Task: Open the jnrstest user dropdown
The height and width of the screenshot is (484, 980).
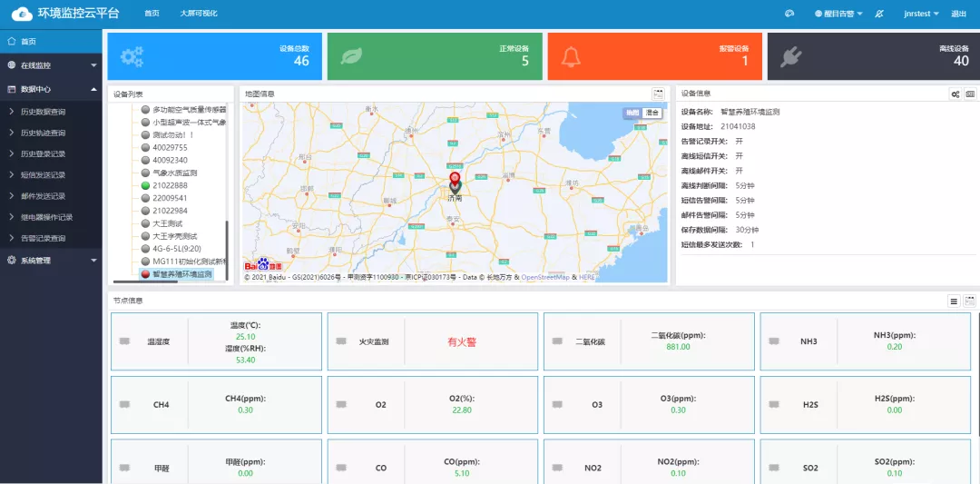Action: (x=923, y=14)
